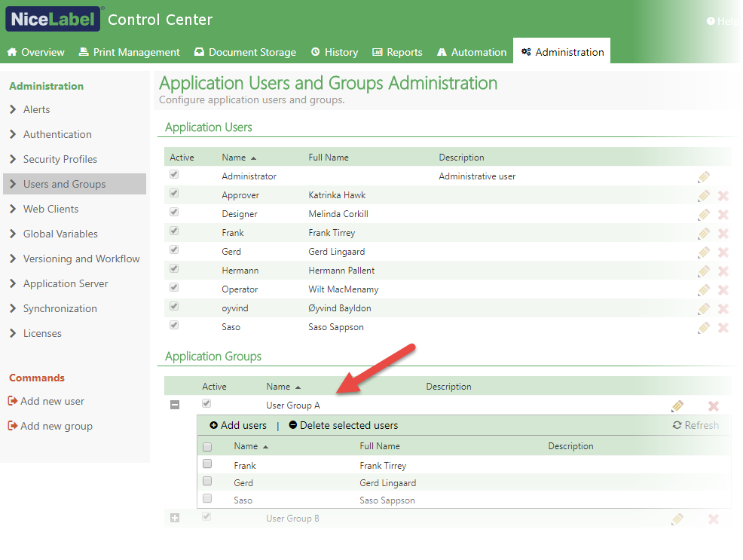Delete the Frank user from Application Users
Viewport: 743px width, 560px height.
click(x=723, y=233)
